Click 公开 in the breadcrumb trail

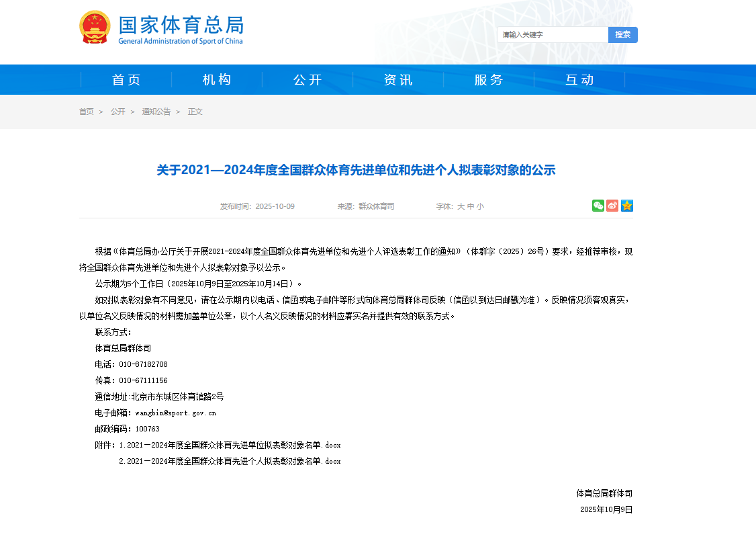pos(118,112)
